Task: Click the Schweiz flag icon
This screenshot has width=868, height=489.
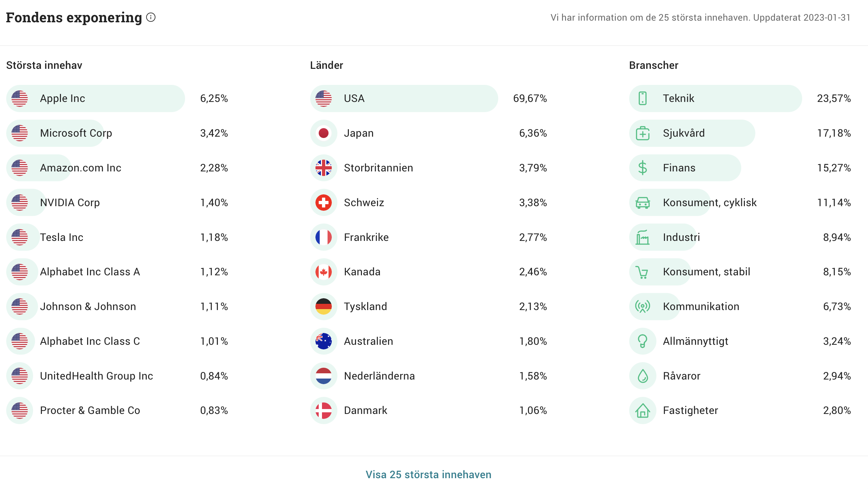Action: tap(324, 203)
